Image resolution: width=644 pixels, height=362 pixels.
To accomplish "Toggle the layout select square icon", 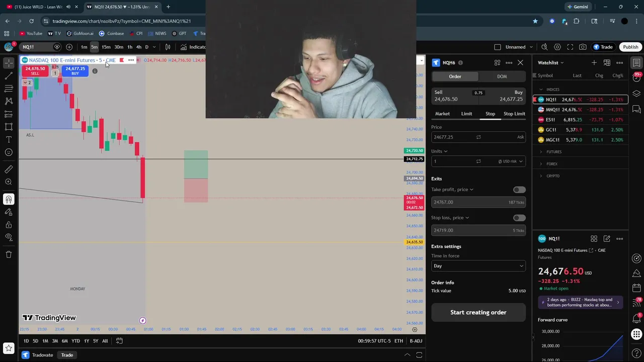I will point(498,47).
